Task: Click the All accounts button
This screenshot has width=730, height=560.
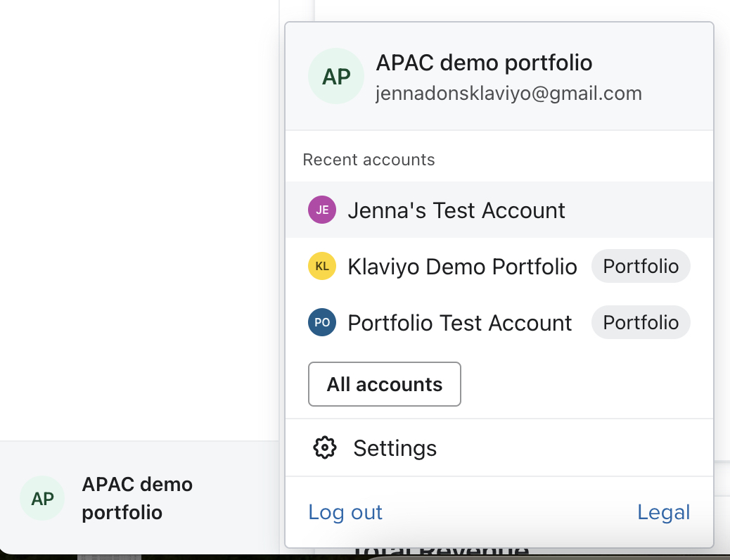Action: pos(384,384)
